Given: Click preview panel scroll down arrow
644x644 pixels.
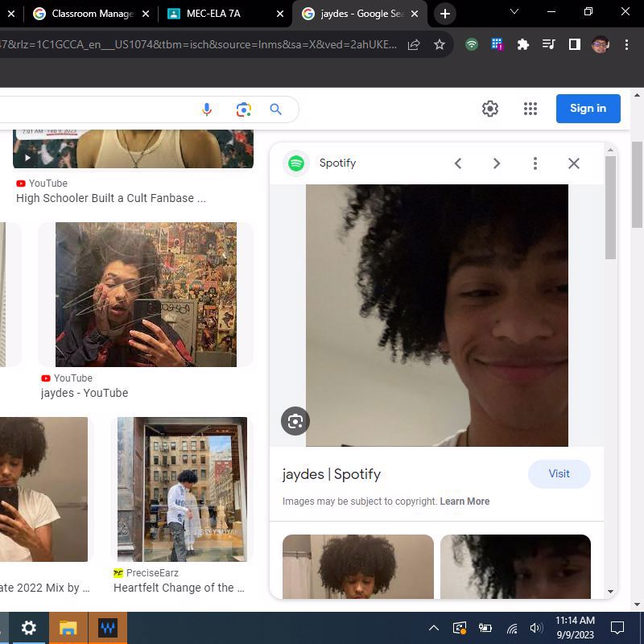Looking at the screenshot, I should 610,592.
